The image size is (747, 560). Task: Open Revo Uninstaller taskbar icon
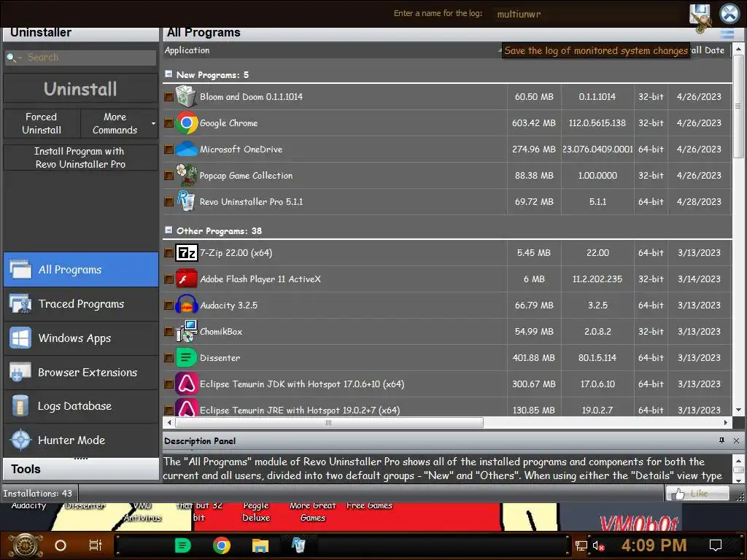tap(298, 545)
